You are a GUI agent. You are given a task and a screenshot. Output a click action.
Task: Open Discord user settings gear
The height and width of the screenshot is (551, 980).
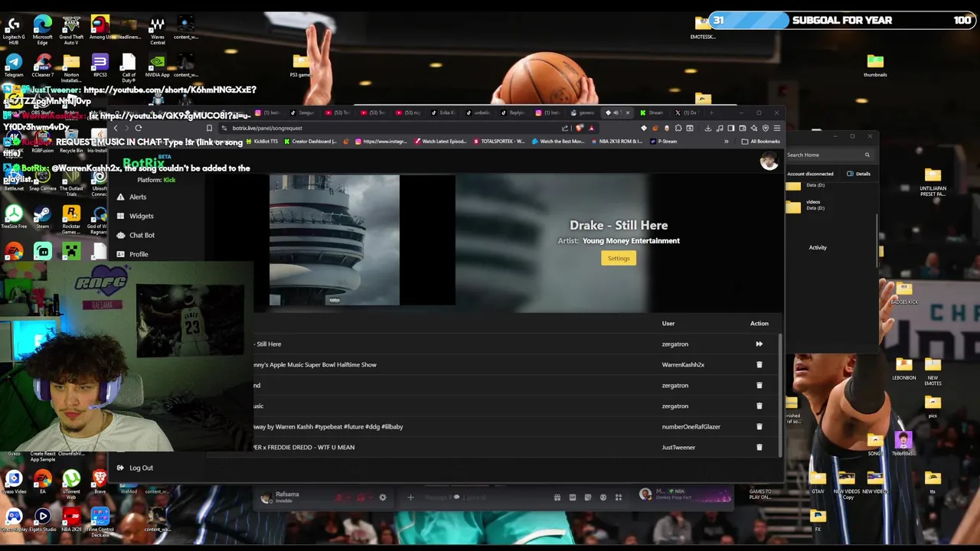click(x=383, y=497)
